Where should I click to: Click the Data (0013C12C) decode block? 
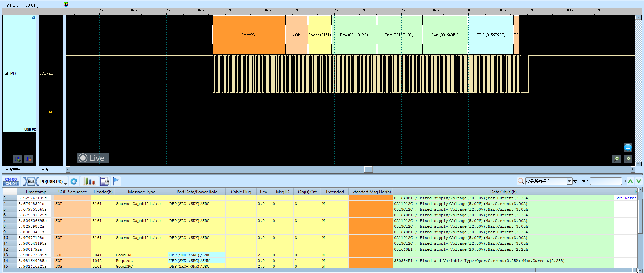click(x=399, y=35)
